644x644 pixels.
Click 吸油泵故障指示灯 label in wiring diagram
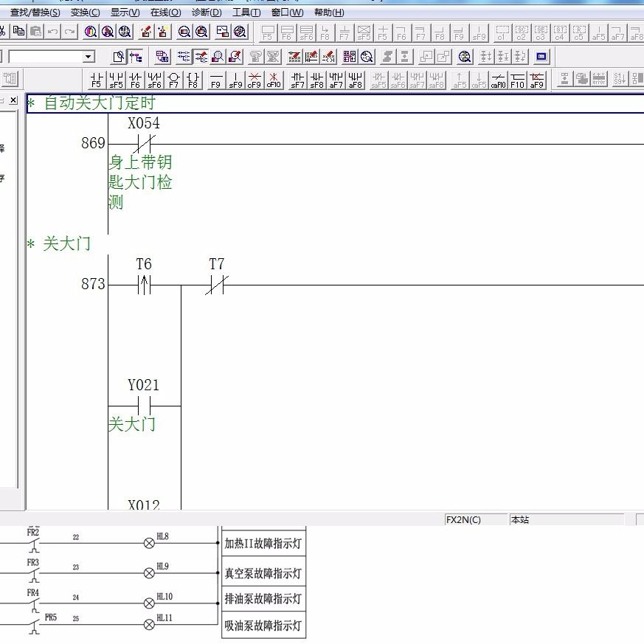(263, 626)
